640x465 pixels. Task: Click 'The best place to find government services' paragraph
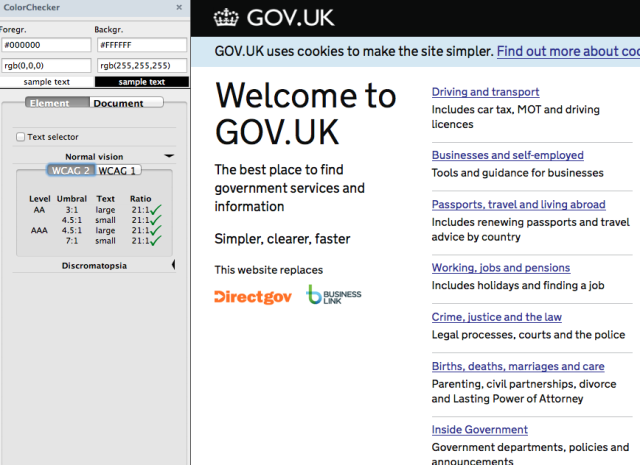pyautogui.click(x=290, y=188)
